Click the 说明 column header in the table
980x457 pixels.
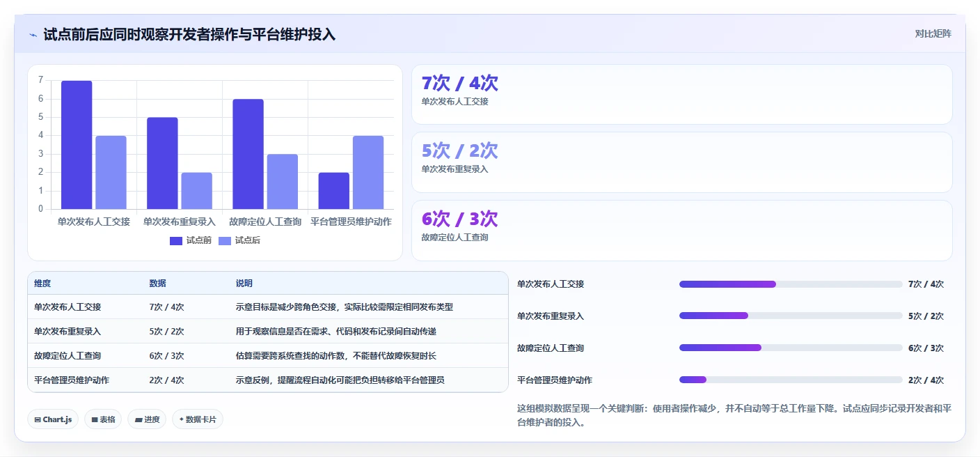pyautogui.click(x=244, y=284)
